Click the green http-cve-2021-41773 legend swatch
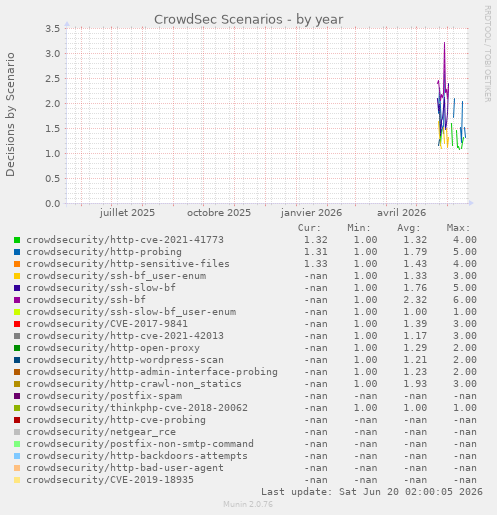Screen dimensions: 497x515 coord(17,240)
